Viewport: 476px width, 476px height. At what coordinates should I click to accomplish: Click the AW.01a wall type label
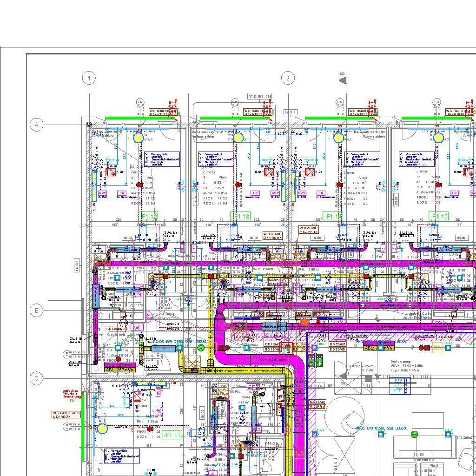click(291, 112)
